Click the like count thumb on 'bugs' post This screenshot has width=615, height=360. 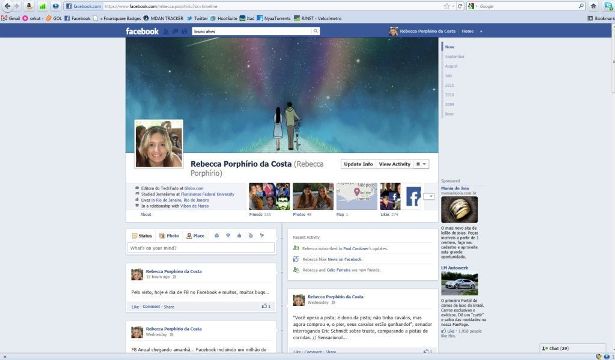pos(264,306)
